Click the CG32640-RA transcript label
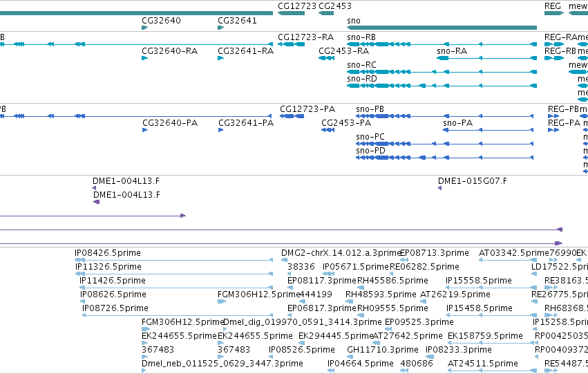 tap(169, 51)
